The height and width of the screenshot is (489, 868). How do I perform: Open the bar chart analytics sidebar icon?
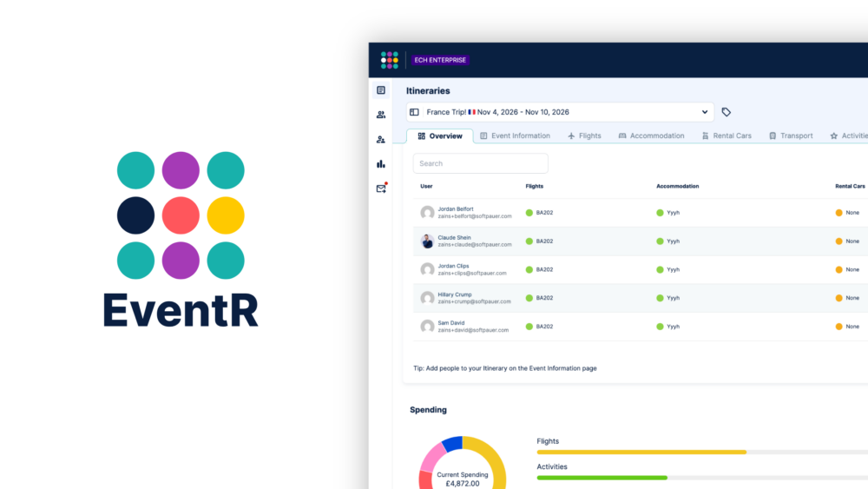tap(381, 164)
